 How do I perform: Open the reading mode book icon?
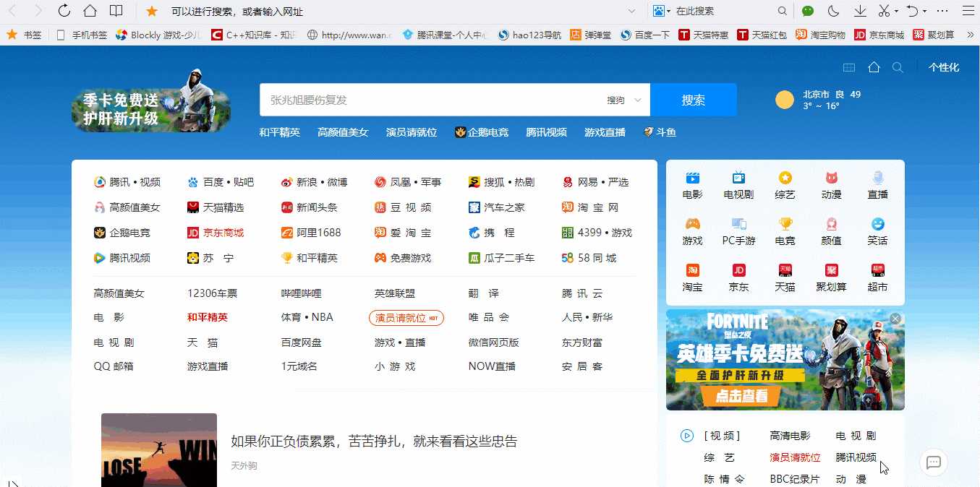(x=116, y=11)
